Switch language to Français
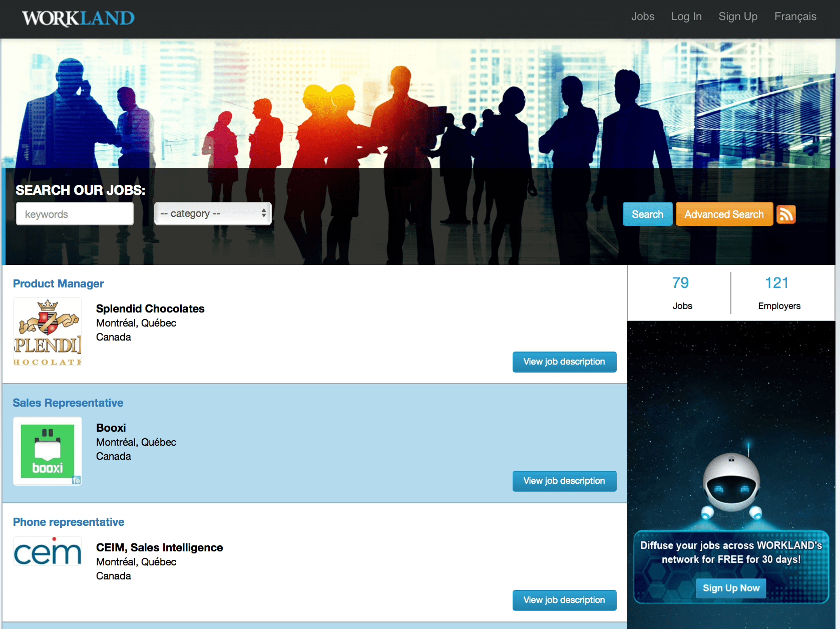Screen dimensions: 840x629 pyautogui.click(x=795, y=17)
